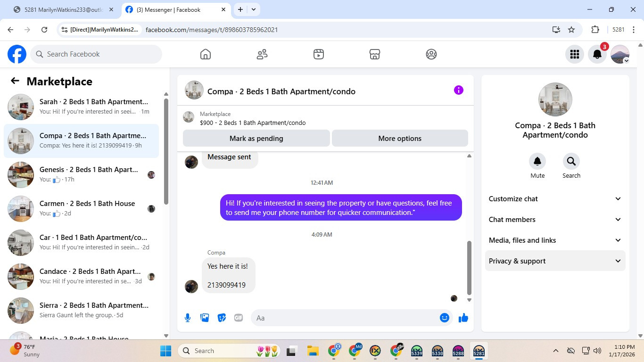Choose a GIF icon
Image resolution: width=644 pixels, height=362 pixels.
[239, 318]
